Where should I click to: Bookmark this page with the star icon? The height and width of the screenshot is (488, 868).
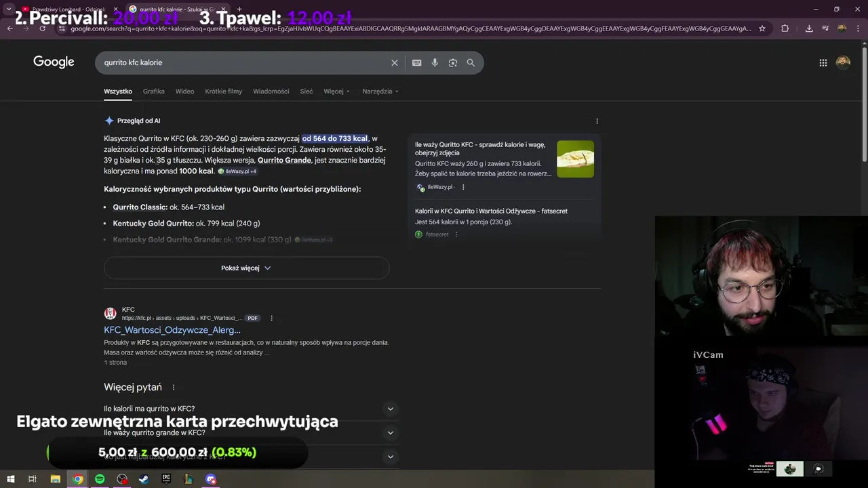(x=762, y=28)
